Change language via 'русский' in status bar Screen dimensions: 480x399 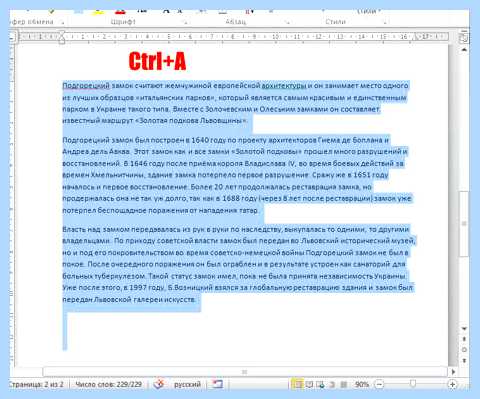click(x=187, y=384)
